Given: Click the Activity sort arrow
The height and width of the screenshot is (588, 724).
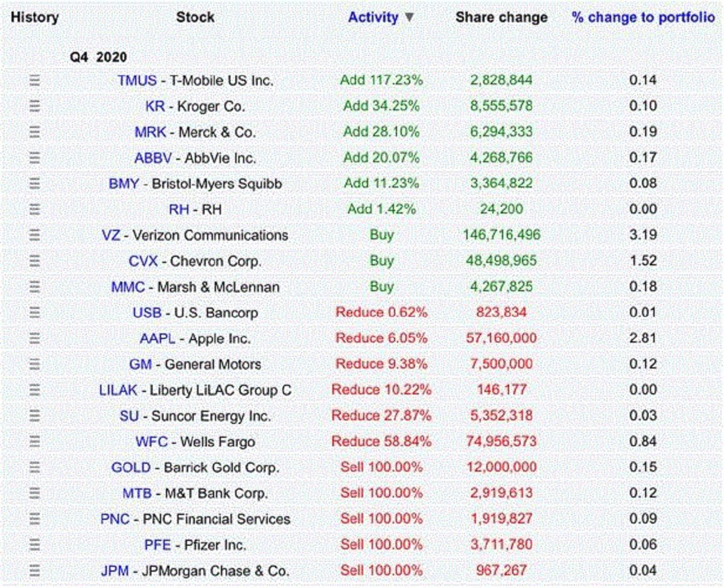Looking at the screenshot, I should 409,18.
